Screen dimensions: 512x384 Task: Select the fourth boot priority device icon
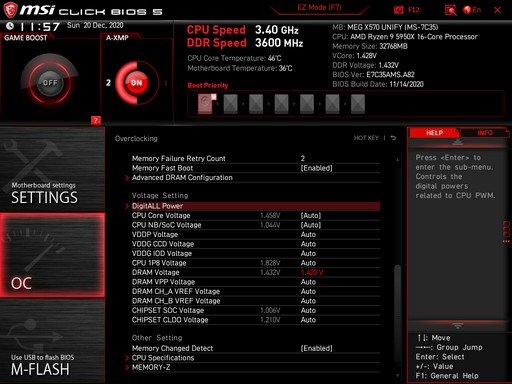[x=281, y=104]
